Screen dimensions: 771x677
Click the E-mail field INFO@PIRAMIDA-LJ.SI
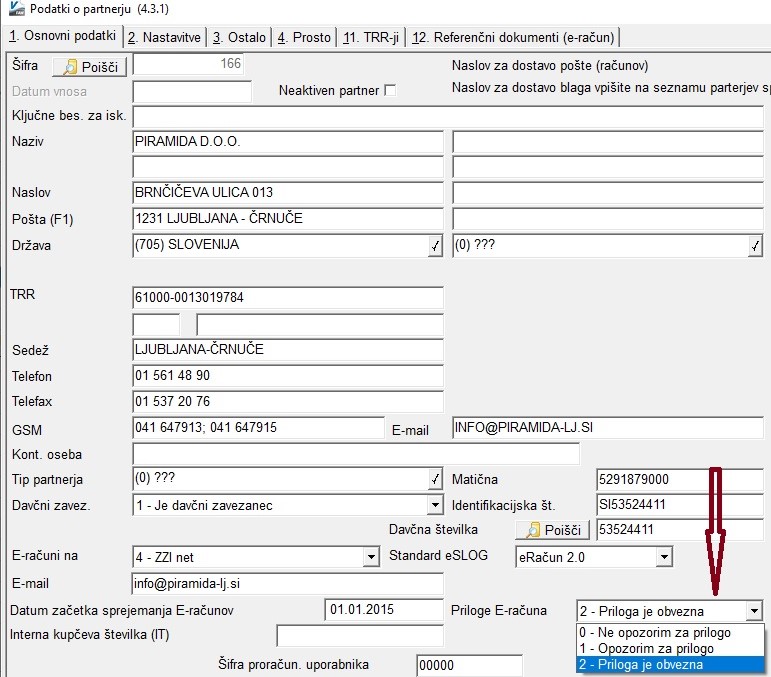[608, 427]
